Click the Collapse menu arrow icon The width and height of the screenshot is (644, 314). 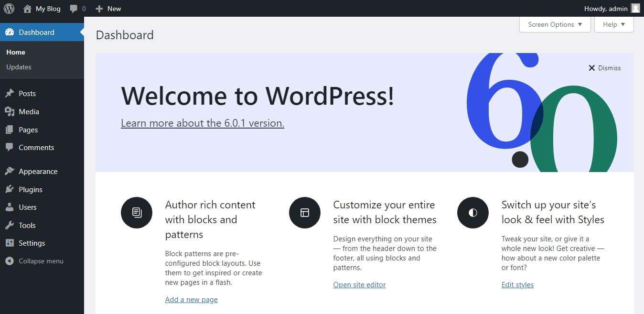coord(10,261)
